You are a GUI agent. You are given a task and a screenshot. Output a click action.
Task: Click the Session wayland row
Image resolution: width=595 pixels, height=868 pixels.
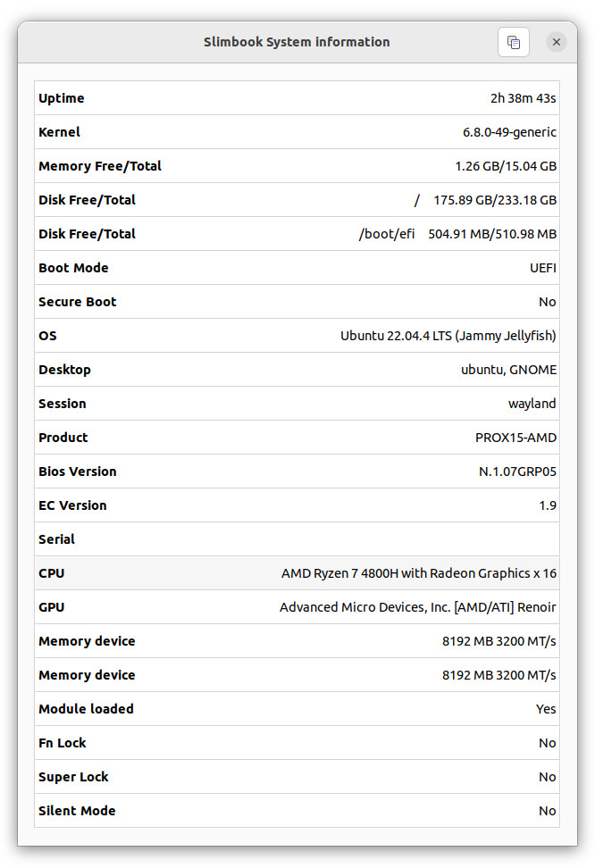pyautogui.click(x=297, y=404)
